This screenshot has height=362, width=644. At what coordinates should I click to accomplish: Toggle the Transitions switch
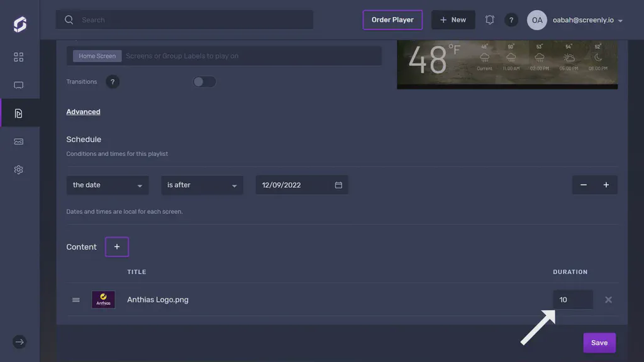[x=204, y=82]
